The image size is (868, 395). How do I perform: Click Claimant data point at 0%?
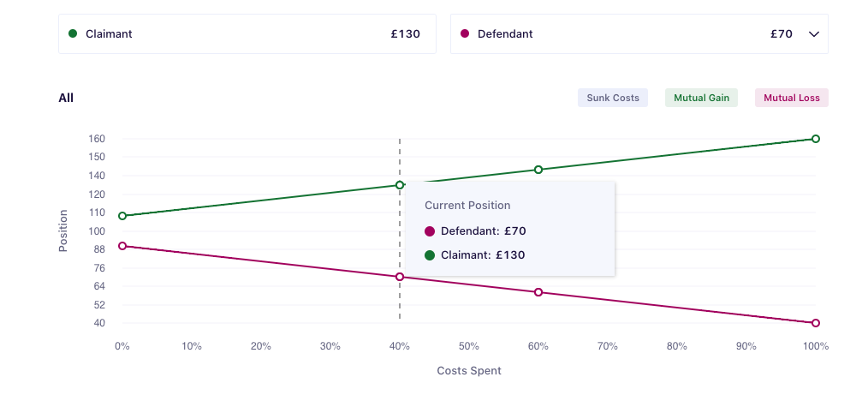tap(122, 216)
